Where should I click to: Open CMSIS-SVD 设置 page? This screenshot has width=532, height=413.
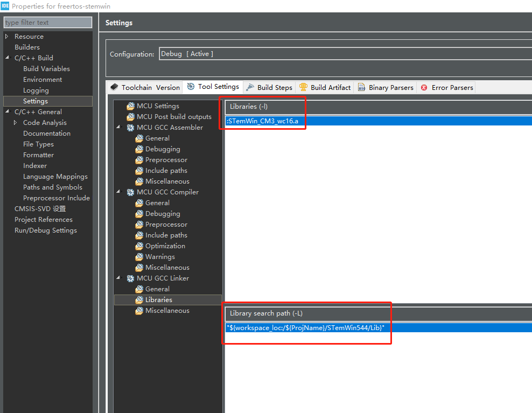[40, 209]
